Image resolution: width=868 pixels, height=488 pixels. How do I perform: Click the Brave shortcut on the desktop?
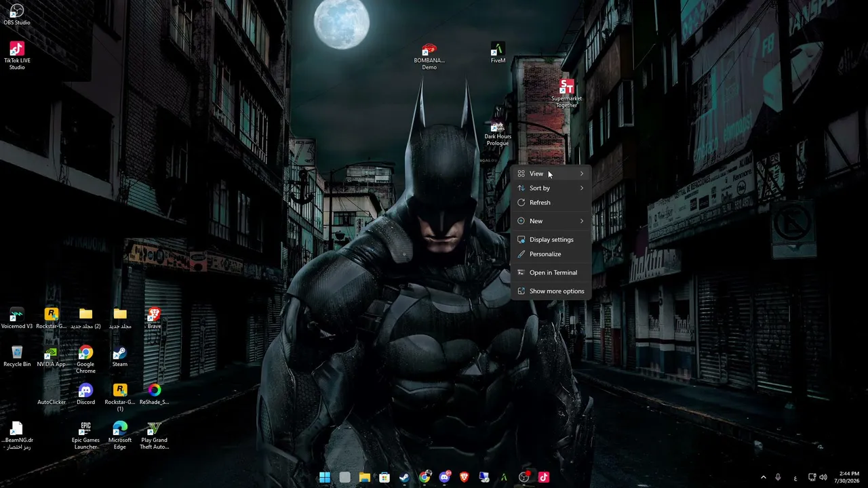click(155, 319)
